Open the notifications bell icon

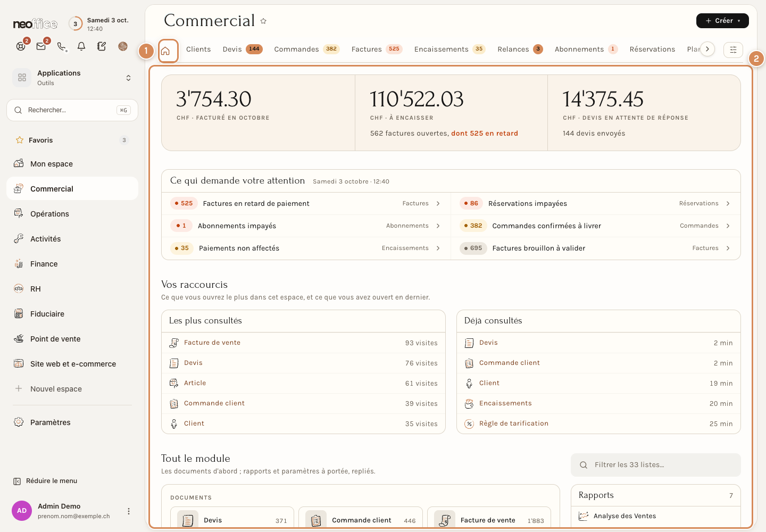click(81, 46)
